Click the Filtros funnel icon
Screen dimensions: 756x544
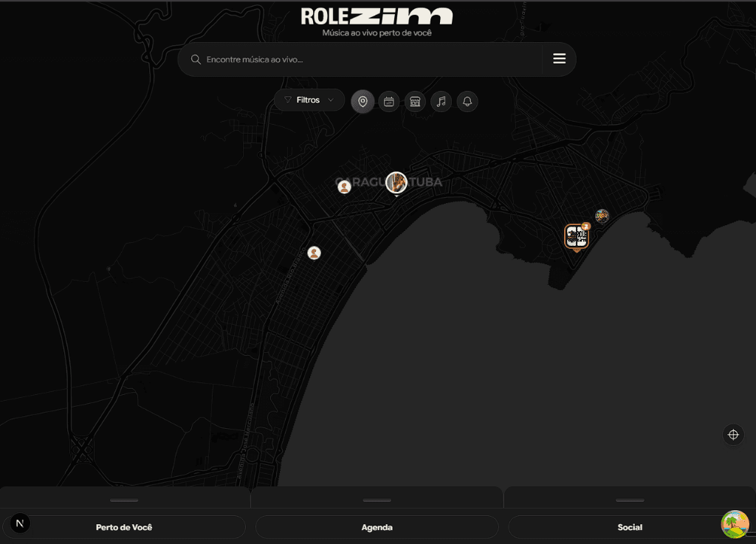tap(288, 100)
